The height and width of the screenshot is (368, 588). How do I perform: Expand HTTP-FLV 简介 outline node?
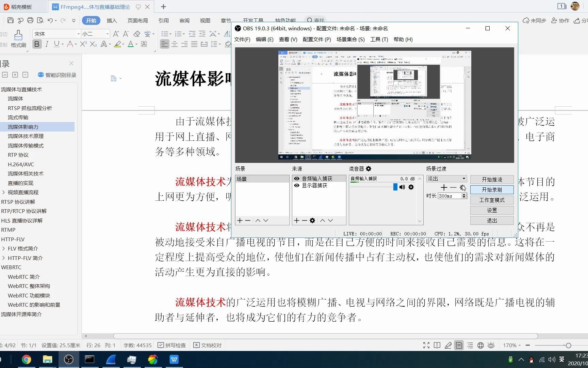[x=3, y=258]
